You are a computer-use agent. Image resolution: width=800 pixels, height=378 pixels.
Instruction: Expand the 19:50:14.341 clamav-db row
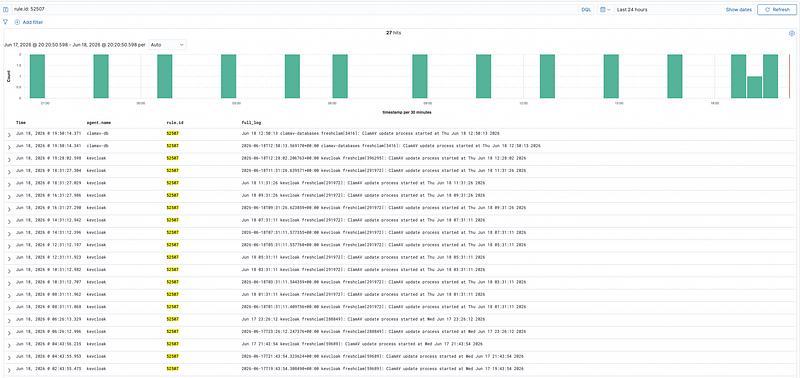[9, 146]
